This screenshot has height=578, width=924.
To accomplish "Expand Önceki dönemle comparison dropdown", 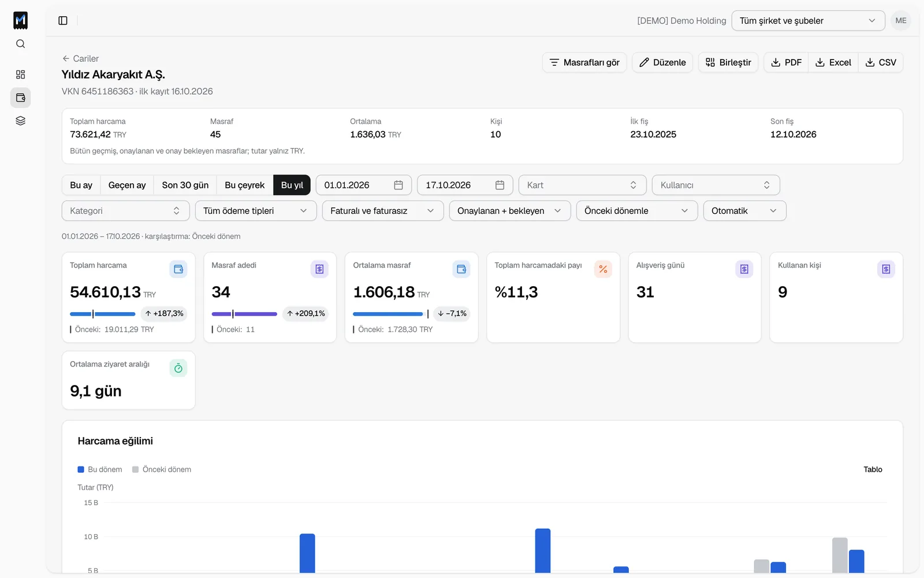I will 637,211.
